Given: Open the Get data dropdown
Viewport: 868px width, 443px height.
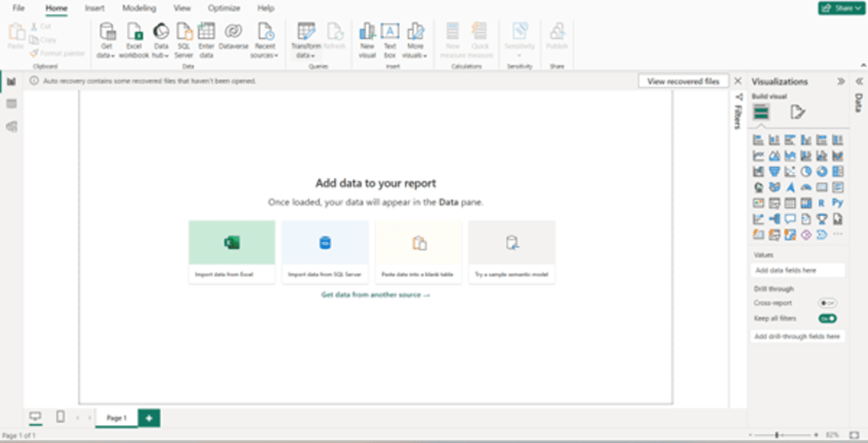Looking at the screenshot, I should click(107, 40).
